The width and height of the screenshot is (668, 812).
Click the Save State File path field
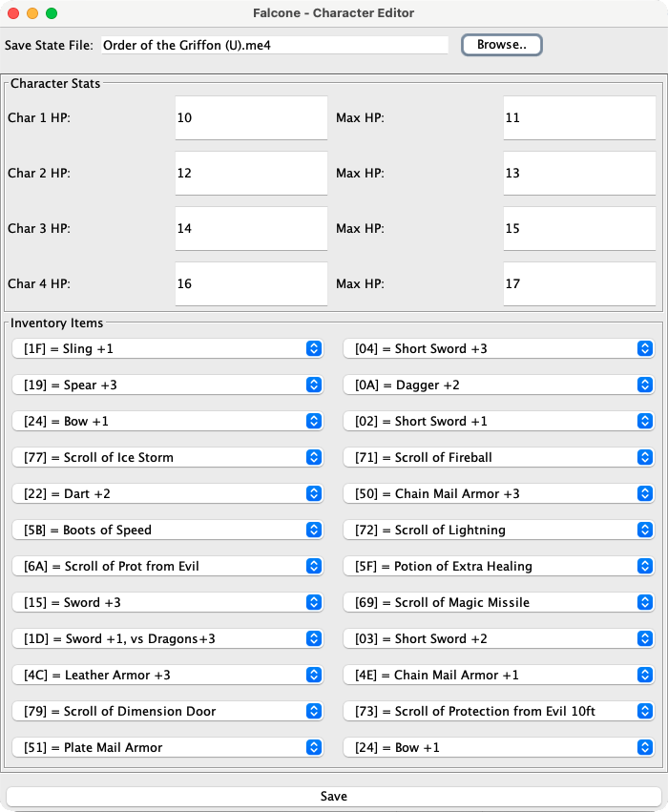click(x=275, y=45)
